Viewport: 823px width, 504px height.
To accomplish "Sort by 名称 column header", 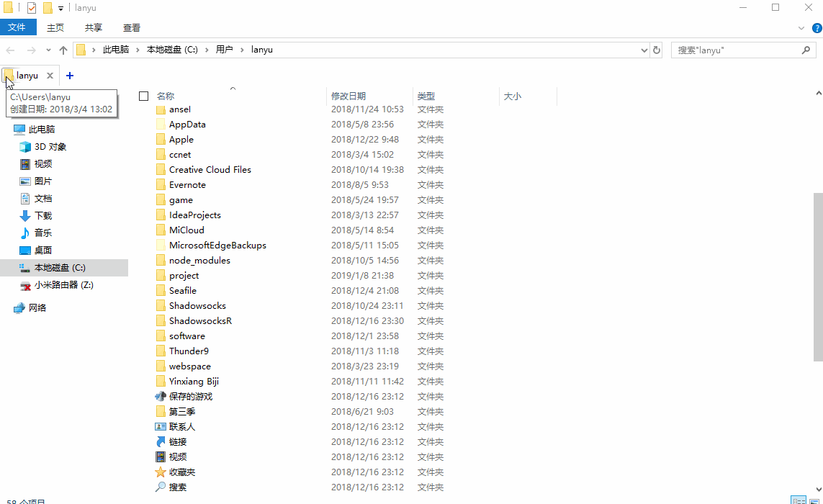I will 166,96.
